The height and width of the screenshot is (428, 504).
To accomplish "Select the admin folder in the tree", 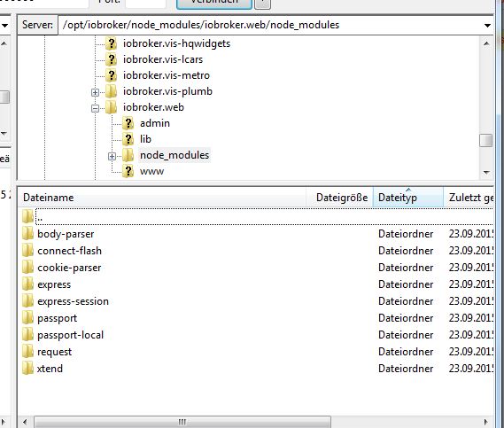I will point(155,123).
